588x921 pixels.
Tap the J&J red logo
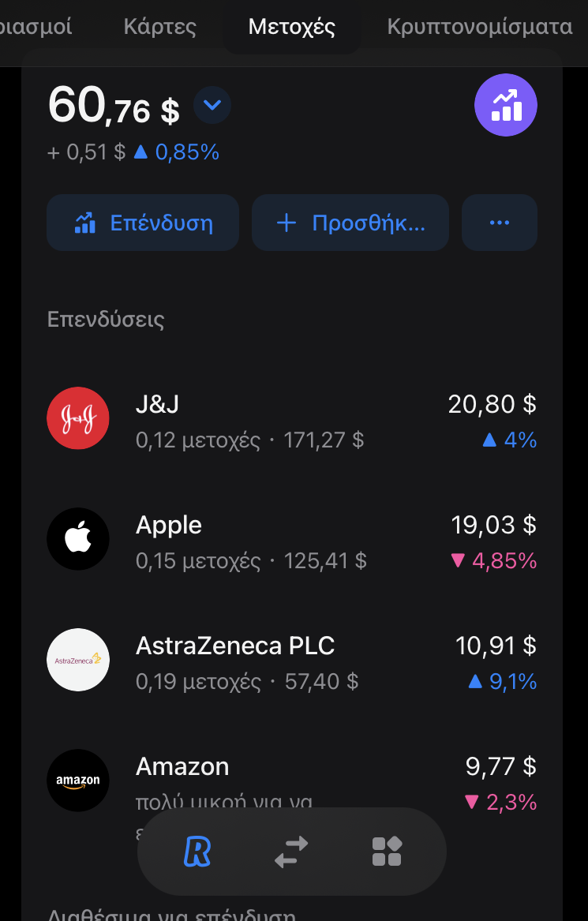[x=78, y=418]
